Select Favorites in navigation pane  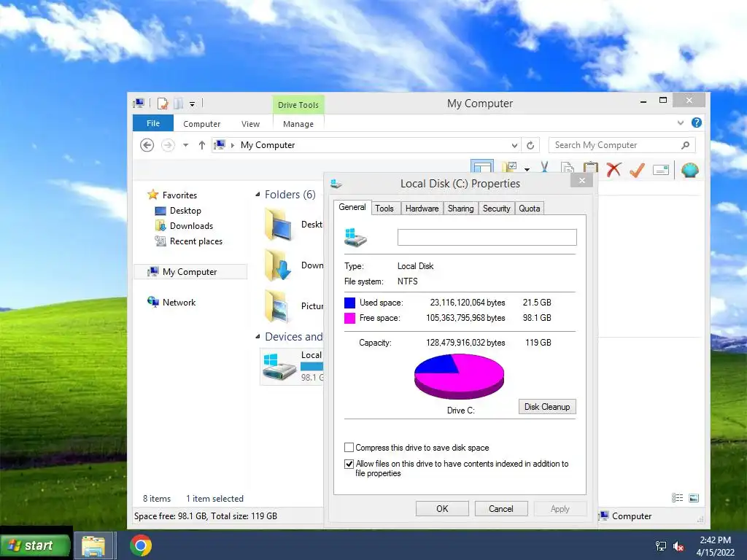tap(179, 195)
